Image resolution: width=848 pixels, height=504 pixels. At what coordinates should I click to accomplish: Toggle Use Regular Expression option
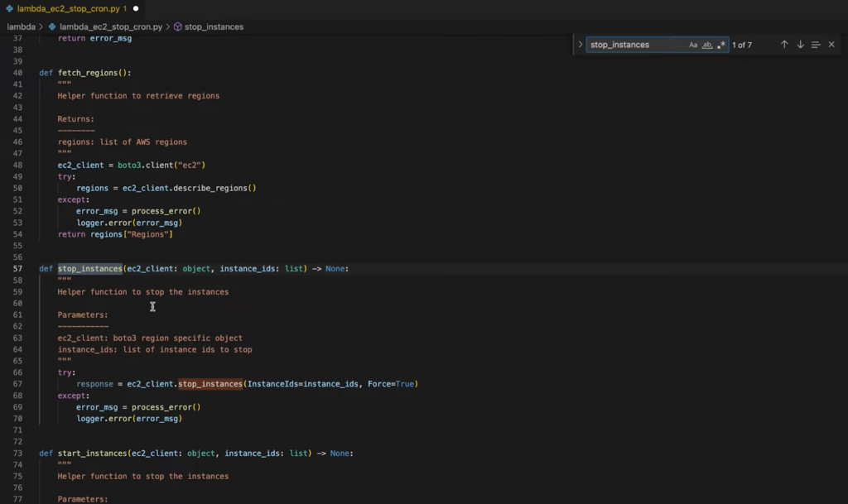(721, 45)
